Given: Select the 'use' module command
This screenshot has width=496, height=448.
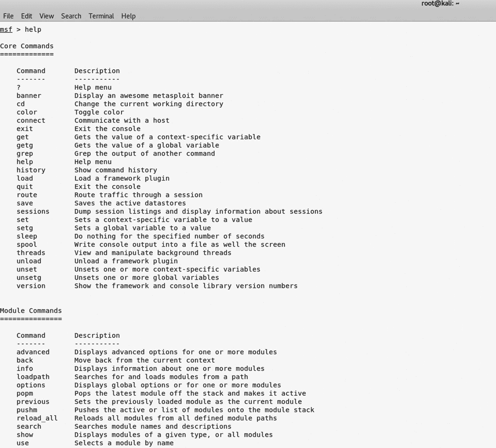Looking at the screenshot, I should 23,443.
